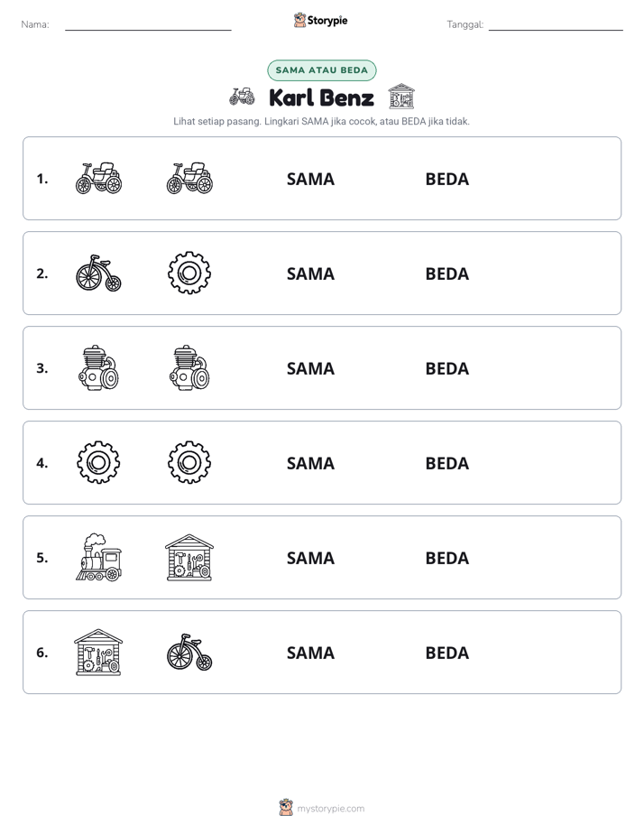Click the steam locomotive icon in row 5

98,557
